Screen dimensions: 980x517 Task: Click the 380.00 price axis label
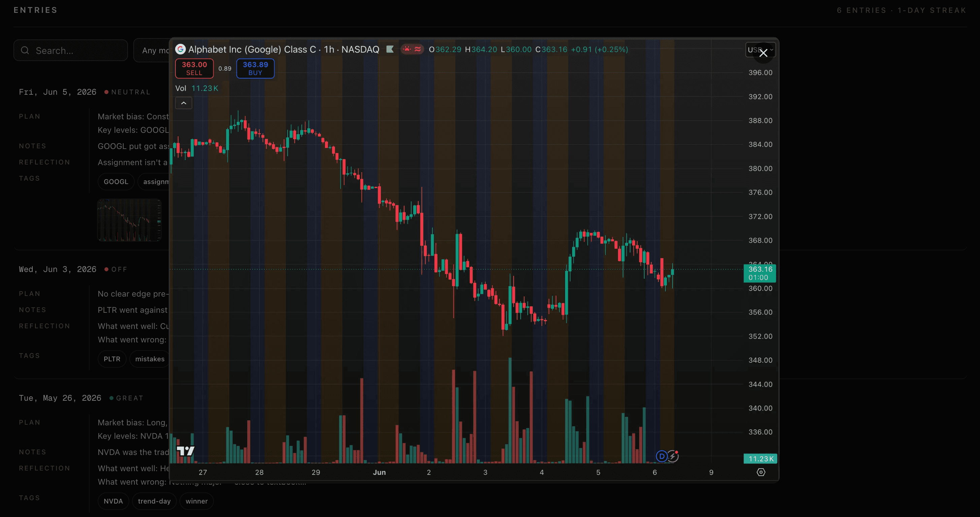pyautogui.click(x=760, y=168)
